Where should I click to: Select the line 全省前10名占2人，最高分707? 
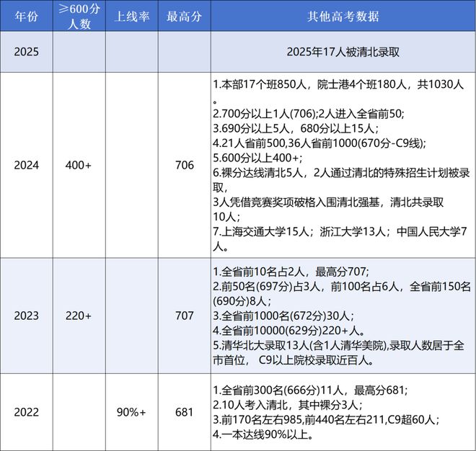click(x=291, y=272)
